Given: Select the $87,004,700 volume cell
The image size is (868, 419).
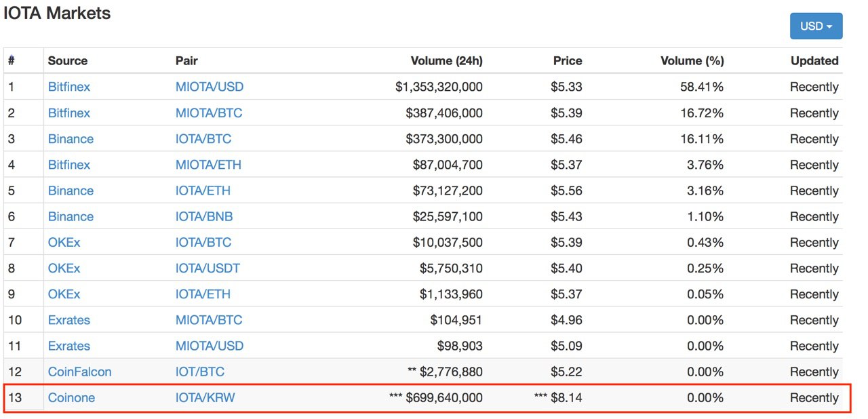Looking at the screenshot, I should point(448,164).
